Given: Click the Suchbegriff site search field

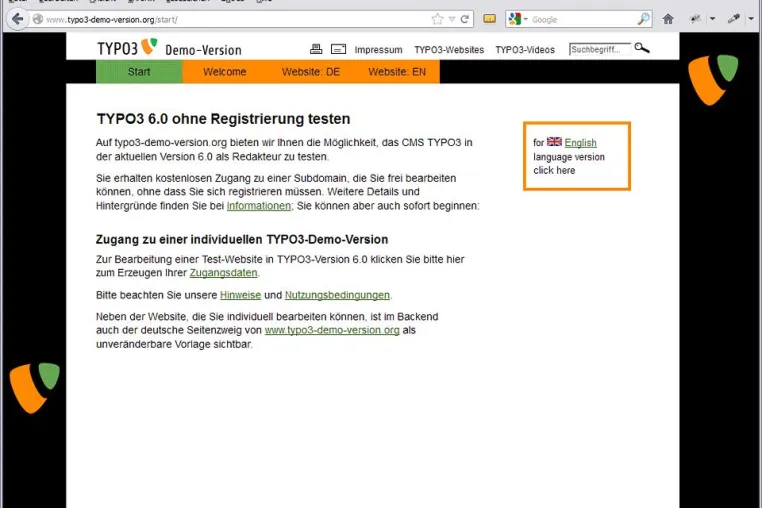Looking at the screenshot, I should [x=600, y=49].
